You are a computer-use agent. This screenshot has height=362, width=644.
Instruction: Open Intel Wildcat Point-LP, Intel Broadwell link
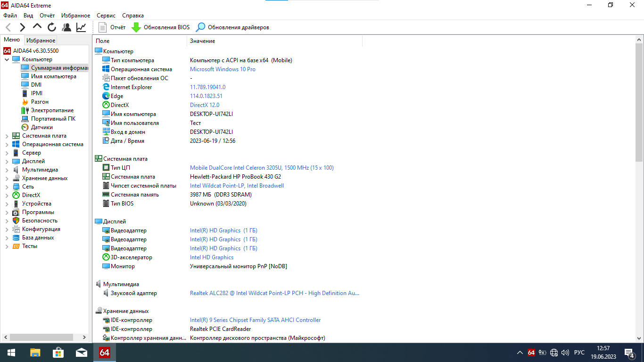237,186
